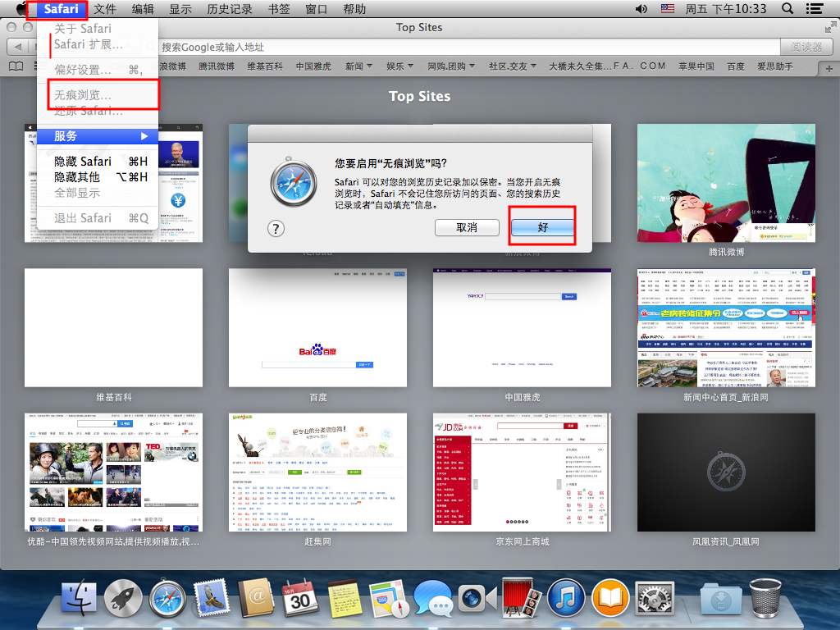Image resolution: width=840 pixels, height=630 pixels.
Task: Open the 优酷 video site thumbnail
Action: point(113,472)
